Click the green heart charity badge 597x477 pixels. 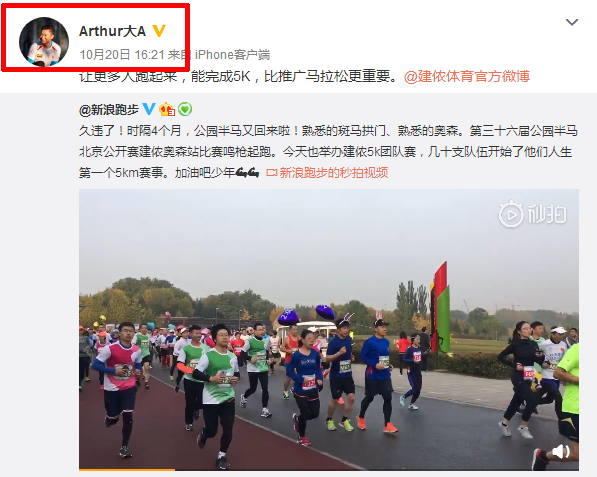click(185, 109)
